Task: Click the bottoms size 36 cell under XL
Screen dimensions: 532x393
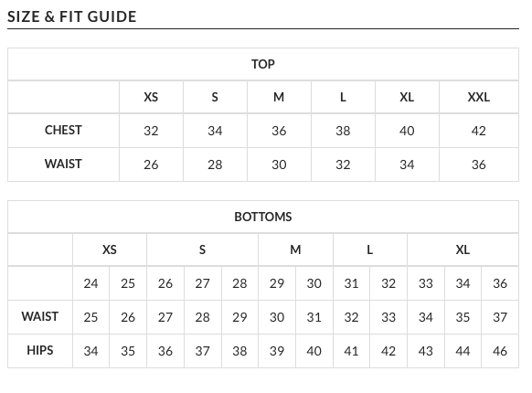Action: (x=500, y=283)
